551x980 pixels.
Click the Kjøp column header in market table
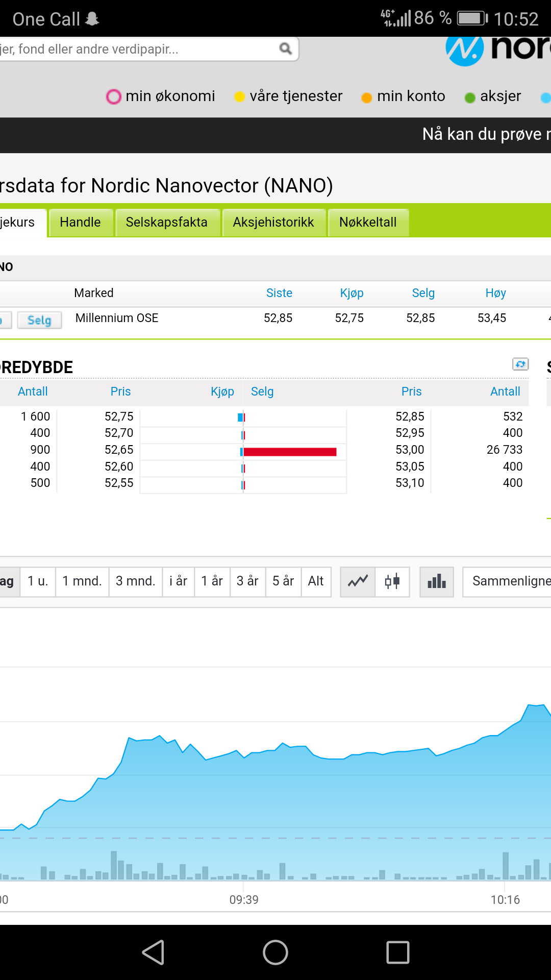(352, 293)
